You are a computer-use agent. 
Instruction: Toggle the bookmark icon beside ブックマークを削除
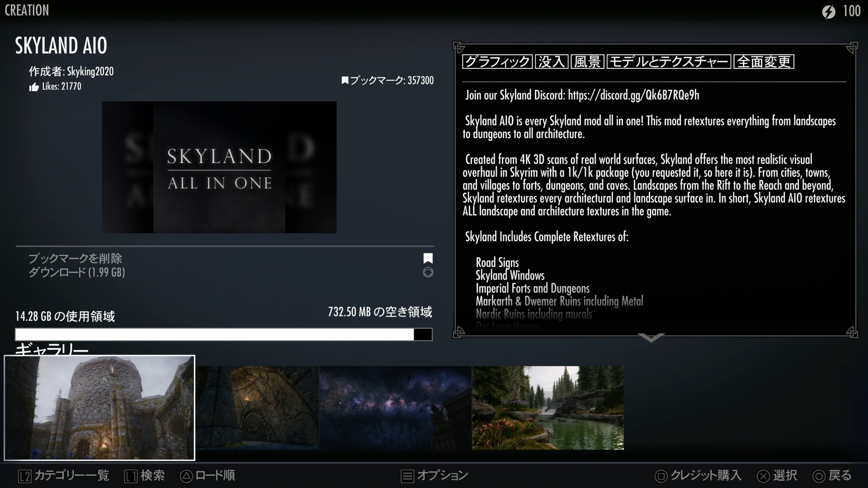[x=428, y=258]
